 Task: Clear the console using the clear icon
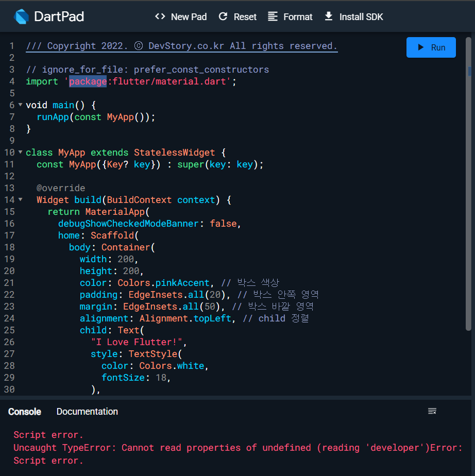[x=432, y=411]
